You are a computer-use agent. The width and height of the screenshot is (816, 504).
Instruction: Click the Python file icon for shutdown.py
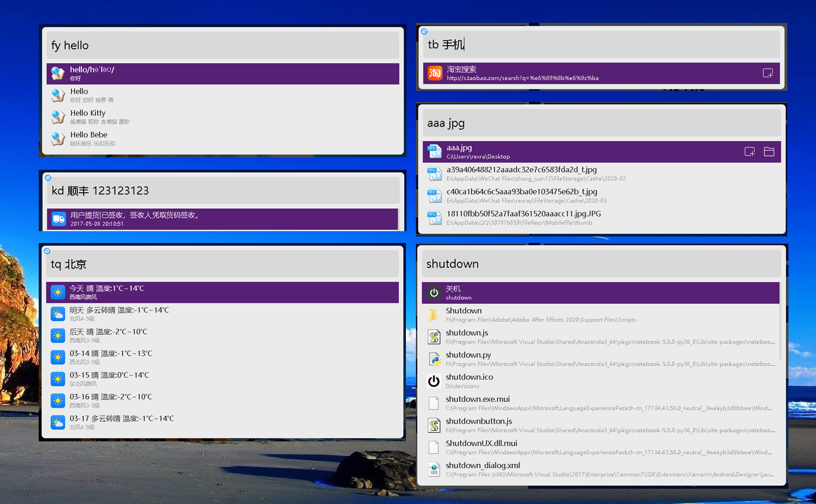(433, 359)
